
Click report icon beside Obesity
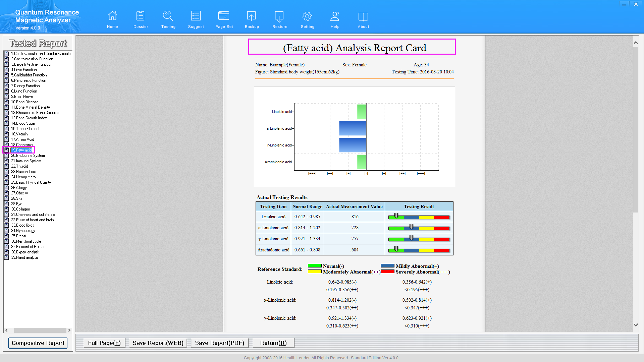(x=7, y=193)
